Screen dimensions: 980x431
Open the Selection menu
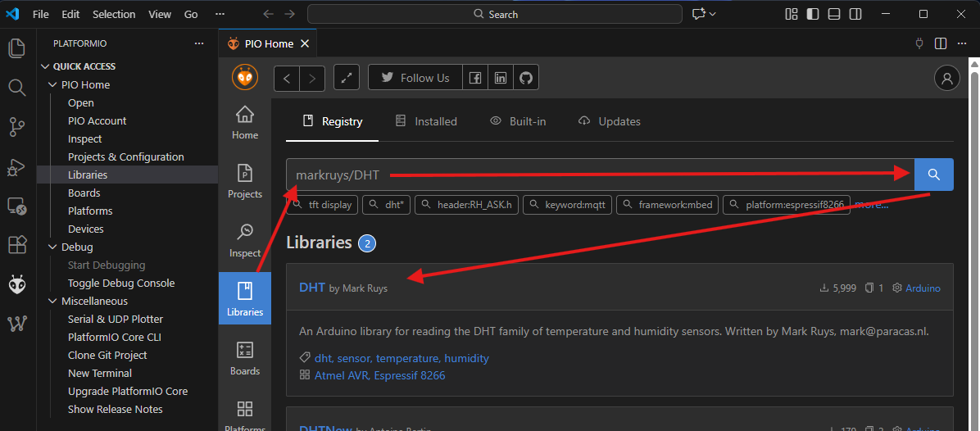[x=114, y=14]
